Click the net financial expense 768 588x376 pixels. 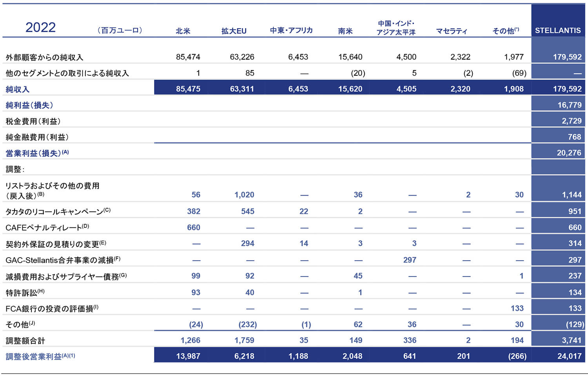coord(575,137)
